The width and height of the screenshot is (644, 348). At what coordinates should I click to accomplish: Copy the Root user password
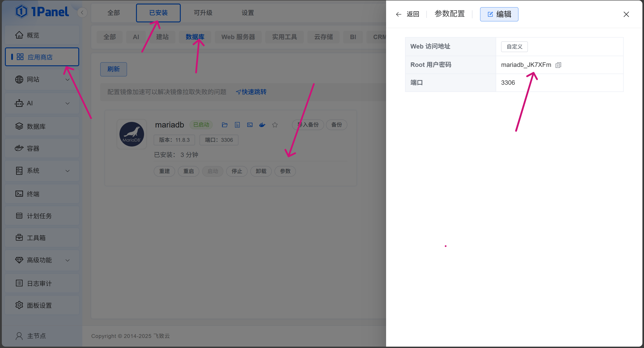point(558,65)
